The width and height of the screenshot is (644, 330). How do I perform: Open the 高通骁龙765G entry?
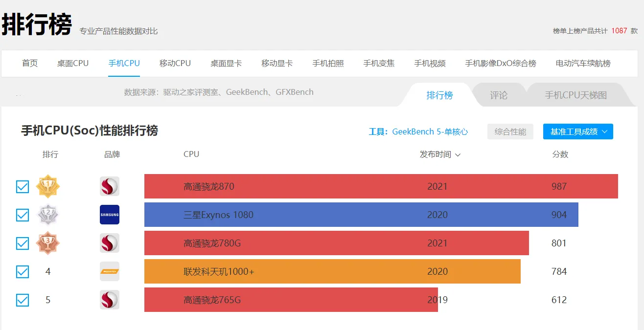click(212, 300)
